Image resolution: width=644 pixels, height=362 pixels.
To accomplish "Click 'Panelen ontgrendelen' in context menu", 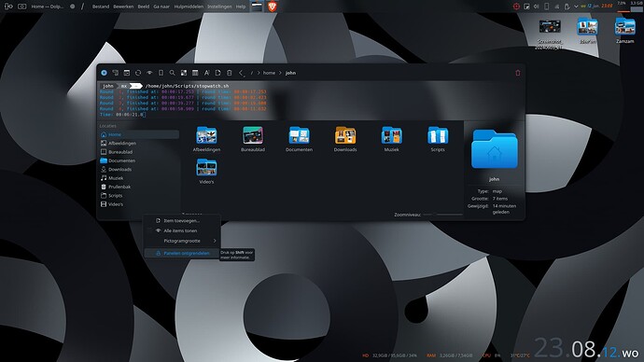I will click(x=182, y=253).
